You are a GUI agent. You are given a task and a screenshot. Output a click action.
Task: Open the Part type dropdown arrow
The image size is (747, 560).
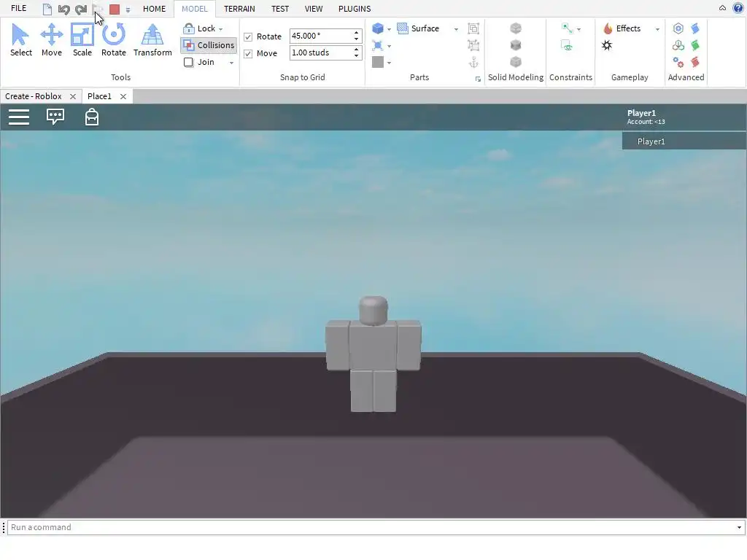pos(390,29)
